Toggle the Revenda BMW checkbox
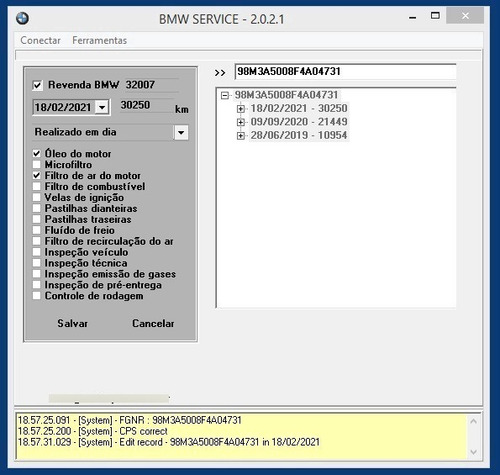 (x=37, y=85)
